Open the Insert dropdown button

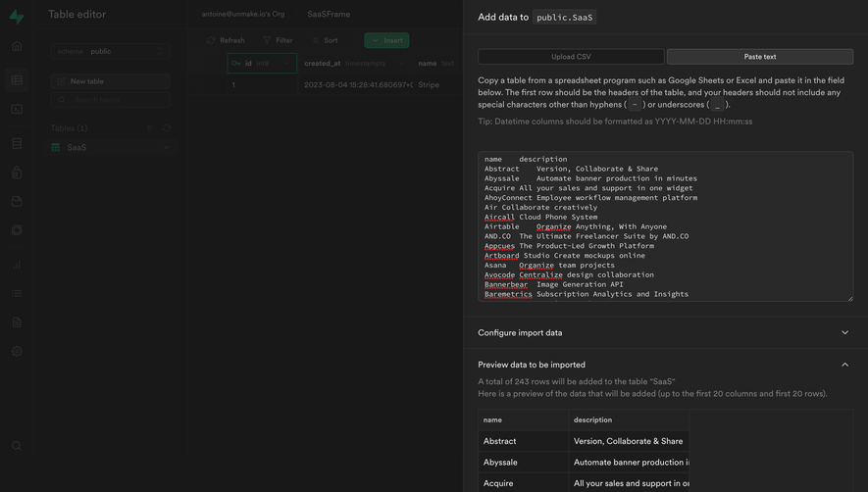386,40
